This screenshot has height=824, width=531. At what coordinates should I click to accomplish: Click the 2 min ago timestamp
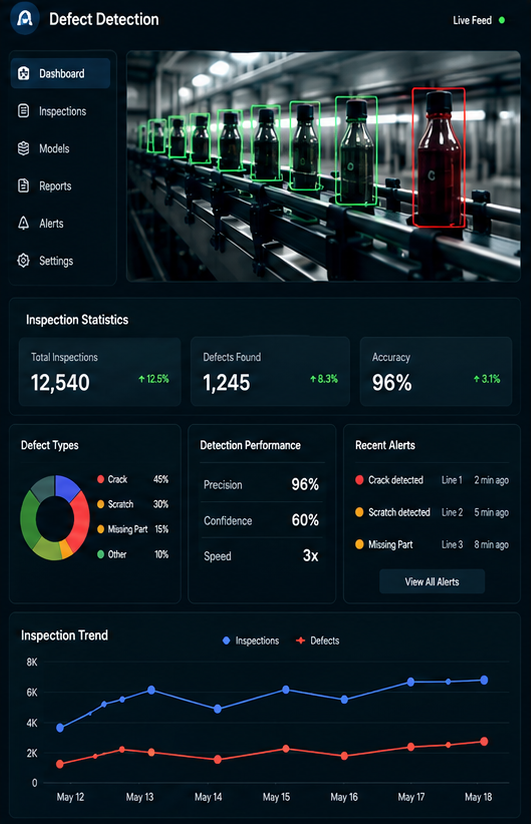(x=491, y=480)
